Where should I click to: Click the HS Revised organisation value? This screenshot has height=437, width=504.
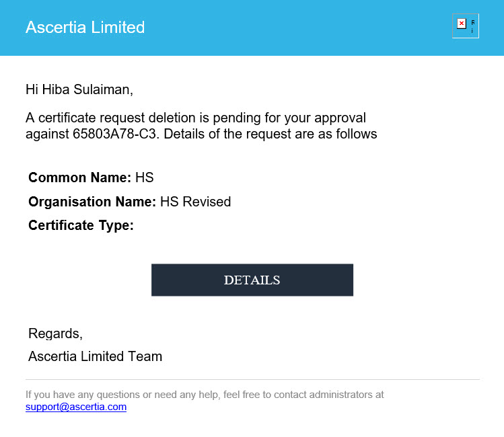195,202
